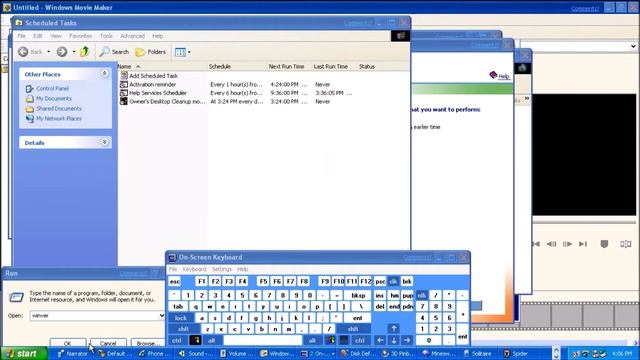
Task: Open the Run dialog Open dropdown arrow
Action: [162, 316]
